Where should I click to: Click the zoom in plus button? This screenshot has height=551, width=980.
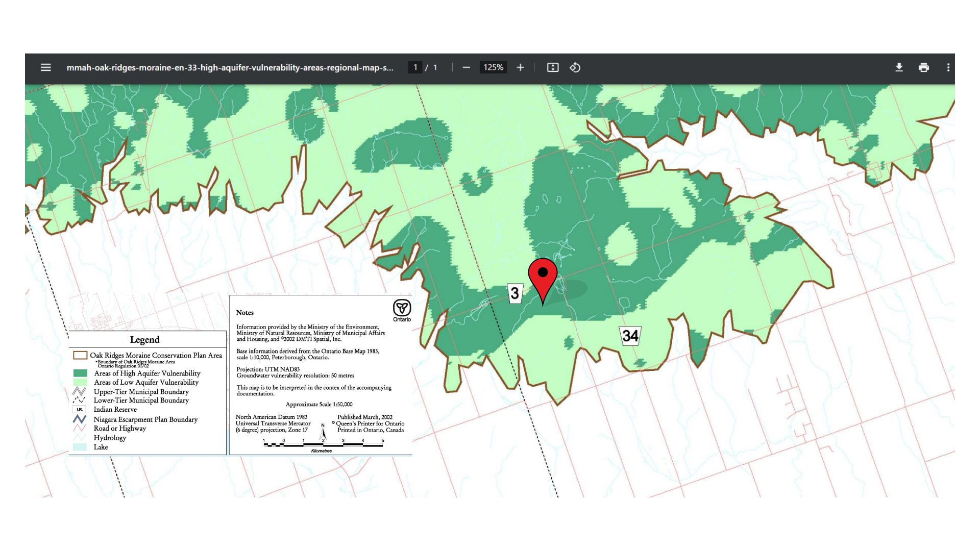520,67
